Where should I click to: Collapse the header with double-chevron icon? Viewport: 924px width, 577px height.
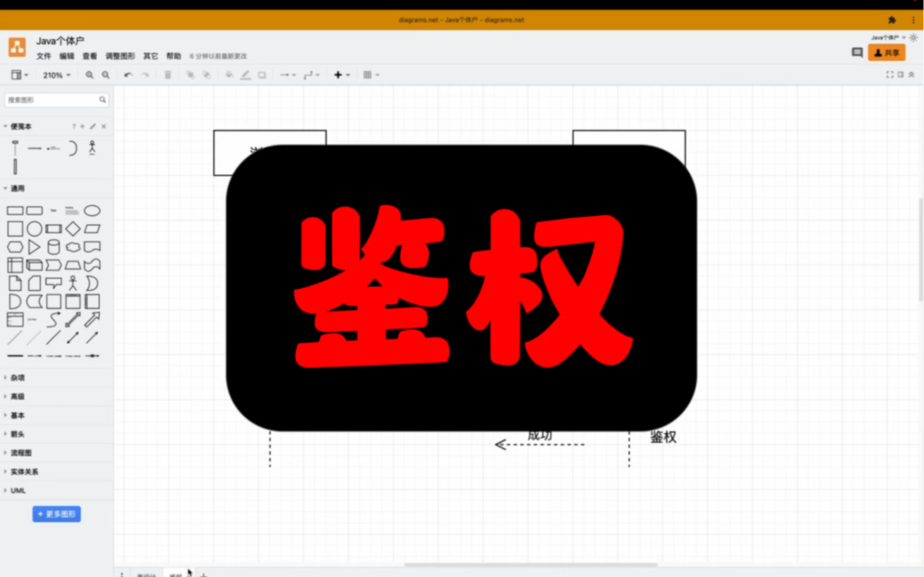click(912, 75)
